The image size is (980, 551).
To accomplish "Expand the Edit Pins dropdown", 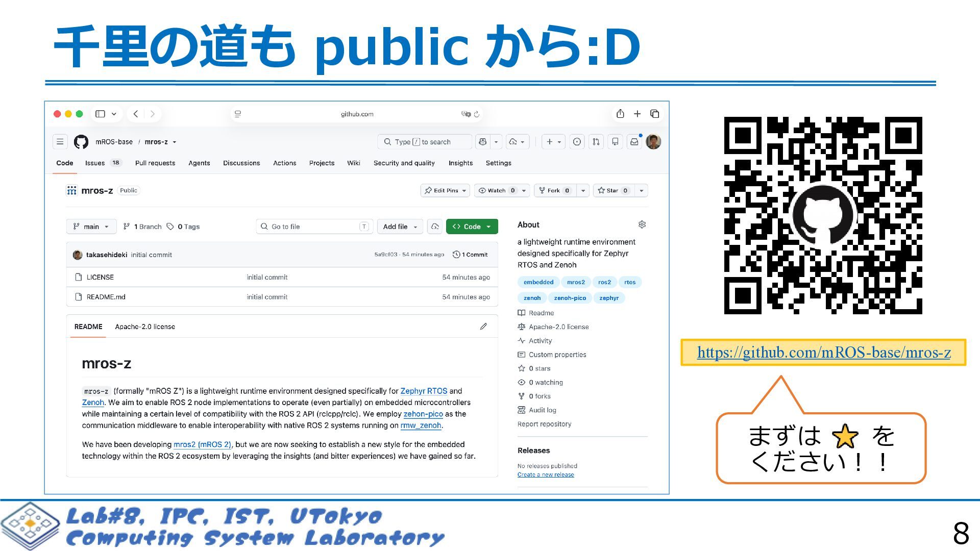I will (445, 190).
